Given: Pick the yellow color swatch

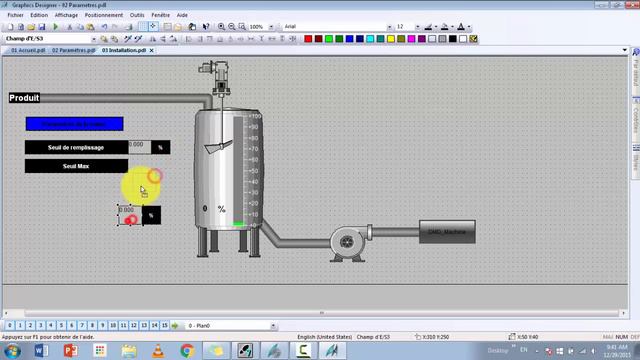Looking at the screenshot, I should coord(391,39).
